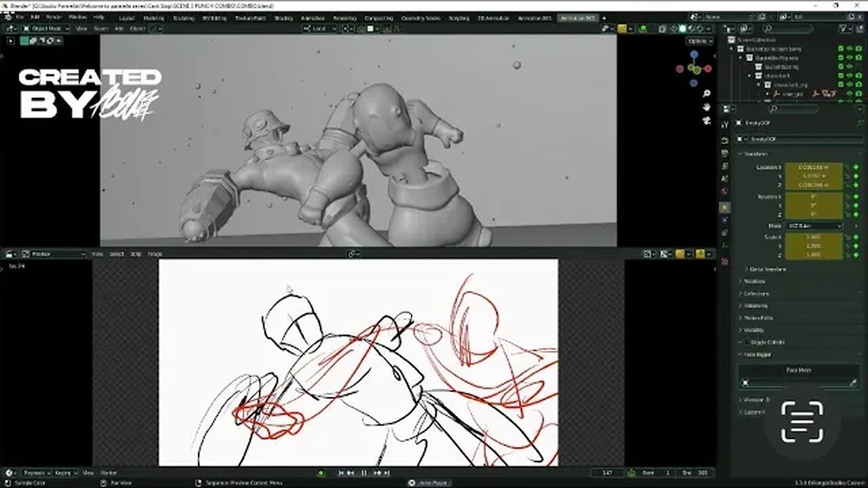The width and height of the screenshot is (868, 488).
Task: Toggle keyframe dot for Scale X
Action: (x=856, y=237)
